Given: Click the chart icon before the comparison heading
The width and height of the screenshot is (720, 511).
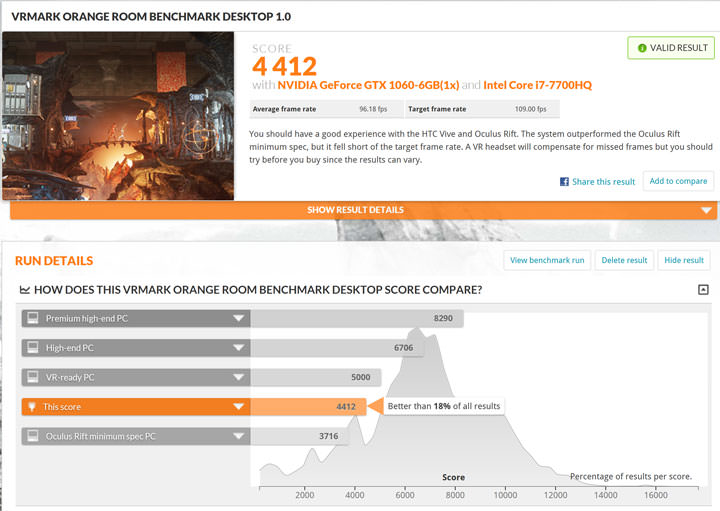Looking at the screenshot, I should pyautogui.click(x=25, y=290).
